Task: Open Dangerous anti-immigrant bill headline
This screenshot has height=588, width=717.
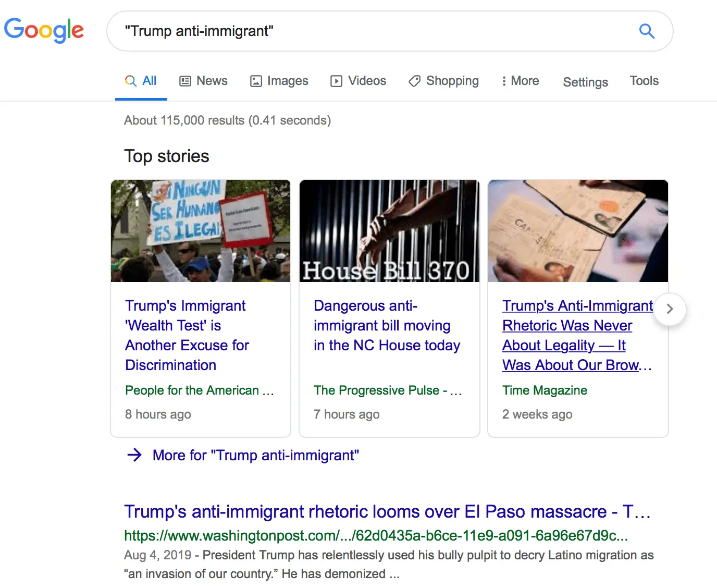Action: [387, 325]
